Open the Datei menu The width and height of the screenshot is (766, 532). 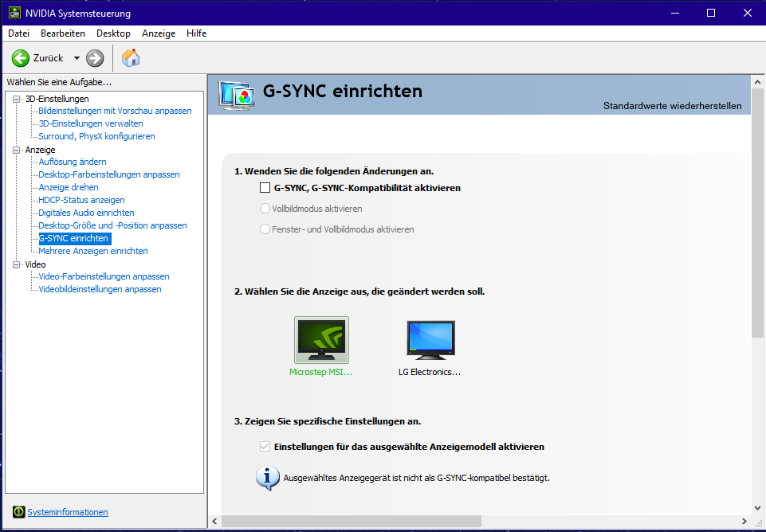[x=18, y=33]
